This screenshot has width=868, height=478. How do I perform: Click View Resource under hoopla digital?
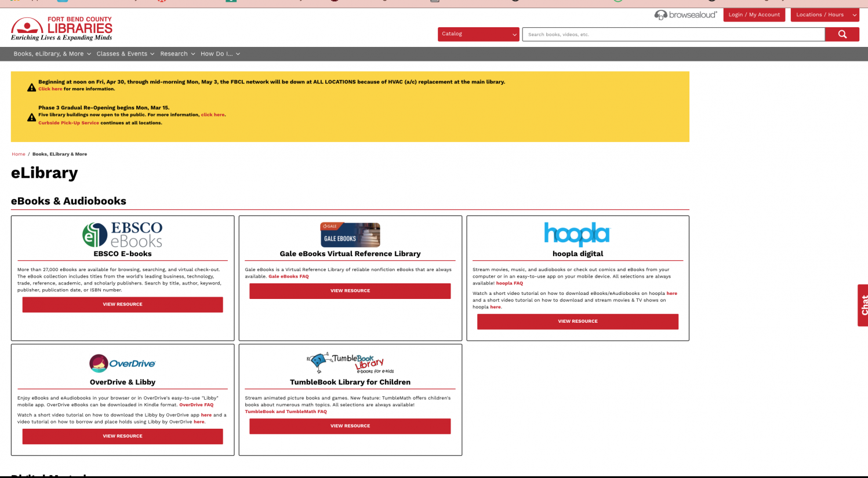pos(578,322)
